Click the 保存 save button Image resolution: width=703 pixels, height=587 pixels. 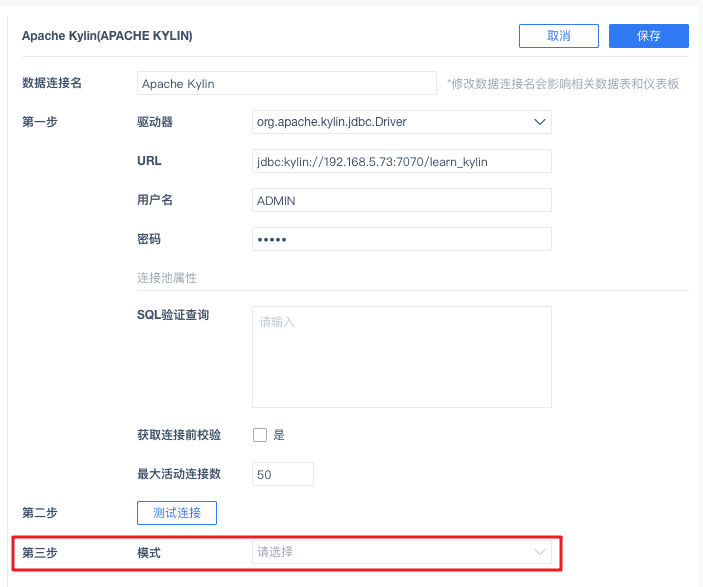pos(648,36)
